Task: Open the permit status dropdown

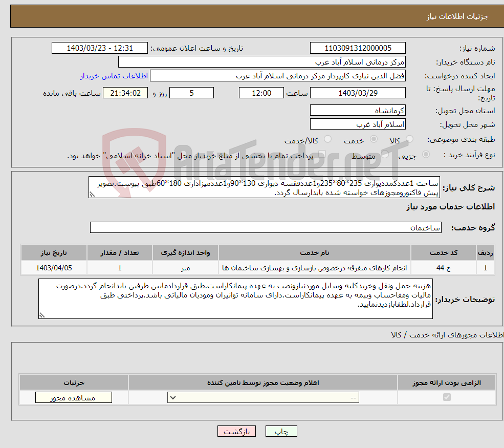Action: tap(263, 397)
